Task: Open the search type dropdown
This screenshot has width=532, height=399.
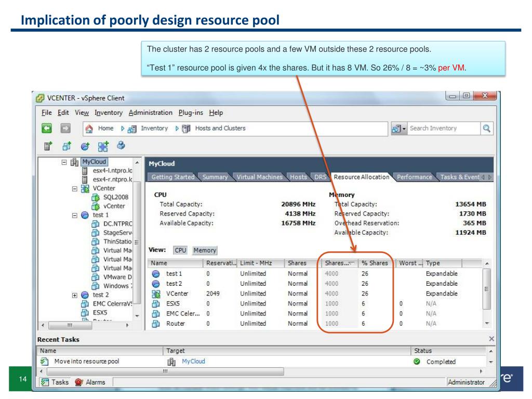Action: (x=401, y=128)
